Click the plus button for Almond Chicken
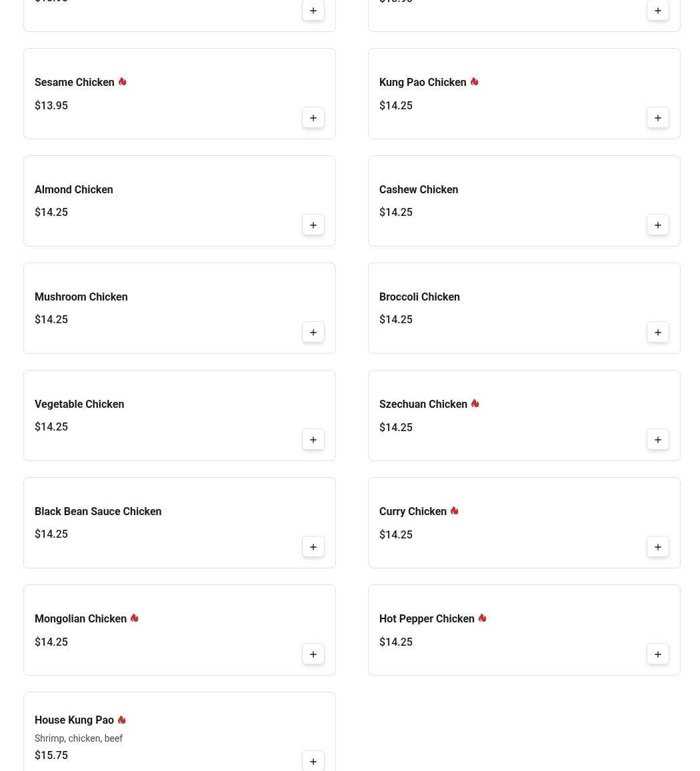This screenshot has height=771, width=700. click(313, 225)
